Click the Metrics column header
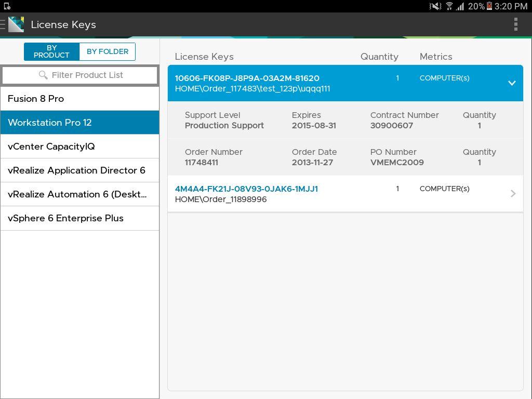This screenshot has width=532, height=399. (436, 57)
